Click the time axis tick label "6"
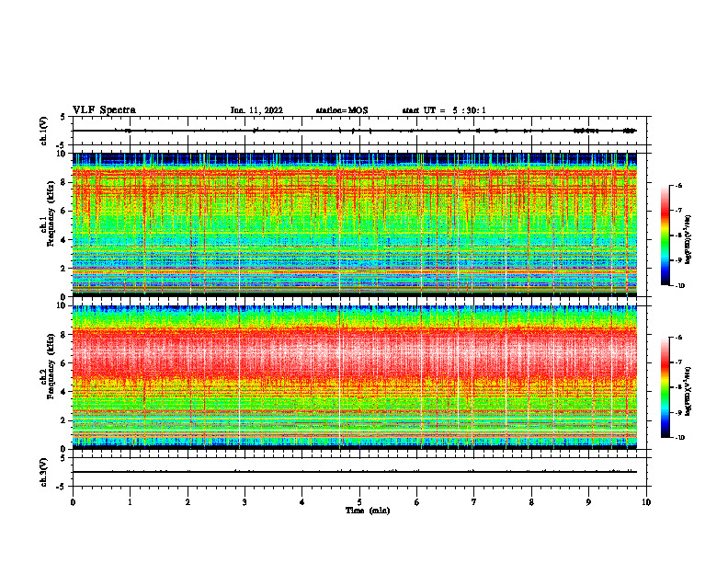This screenshot has height=563, width=728. click(417, 502)
